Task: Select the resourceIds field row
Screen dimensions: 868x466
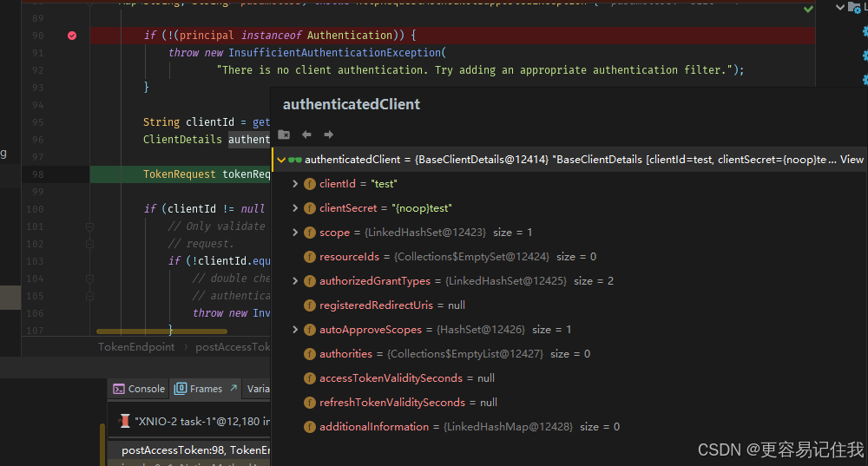Action: pos(569,257)
